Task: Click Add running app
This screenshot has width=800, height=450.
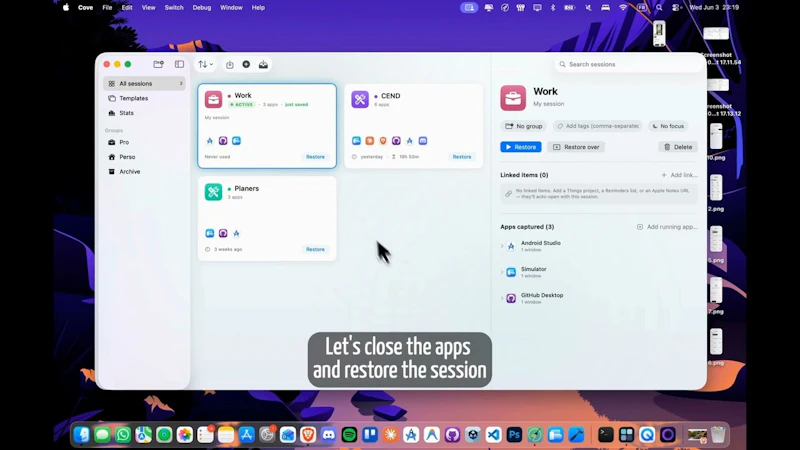Action: click(x=667, y=227)
